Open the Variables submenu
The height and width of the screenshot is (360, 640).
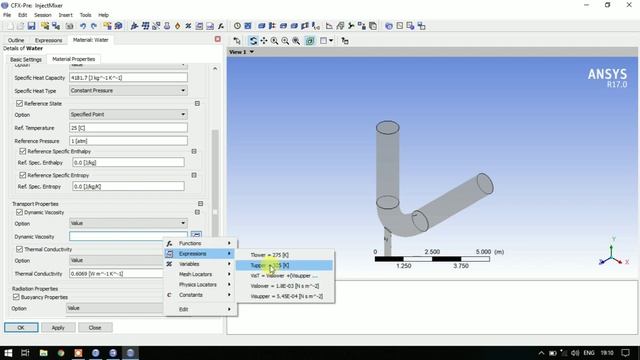coord(200,264)
